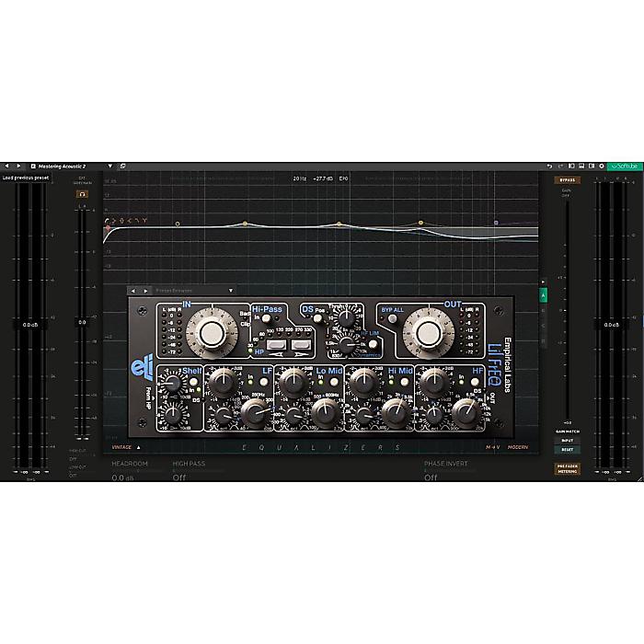Go to previous preset in Preset Browser bar

tap(132, 291)
